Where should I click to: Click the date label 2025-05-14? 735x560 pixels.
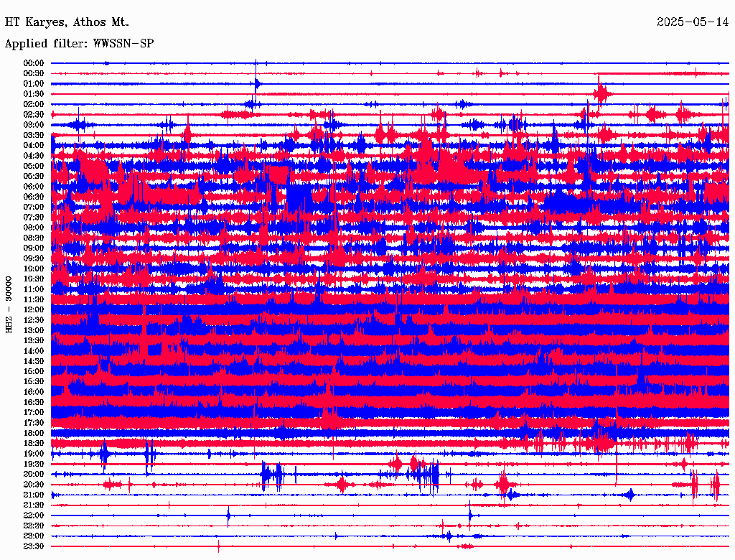pos(693,22)
